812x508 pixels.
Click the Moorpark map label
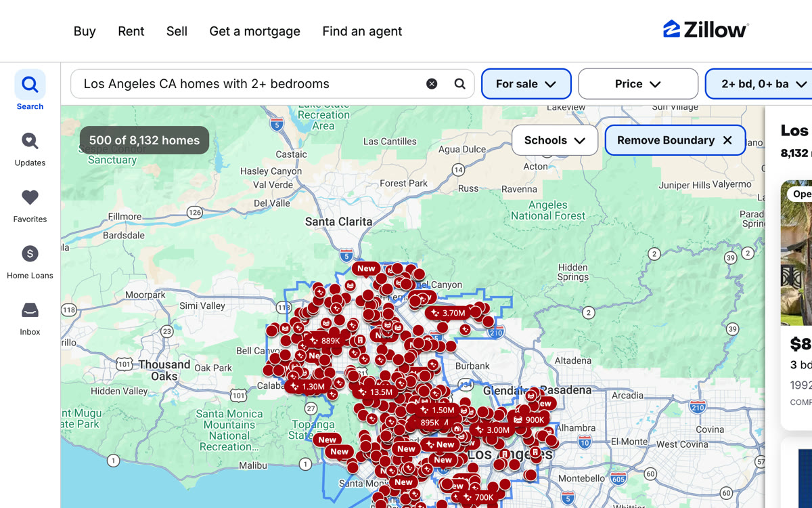[145, 295]
